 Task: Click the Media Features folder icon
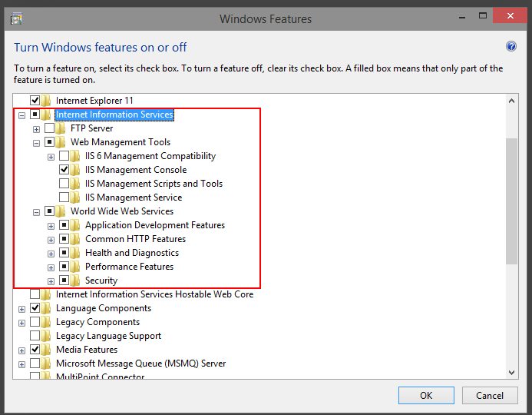(x=46, y=350)
